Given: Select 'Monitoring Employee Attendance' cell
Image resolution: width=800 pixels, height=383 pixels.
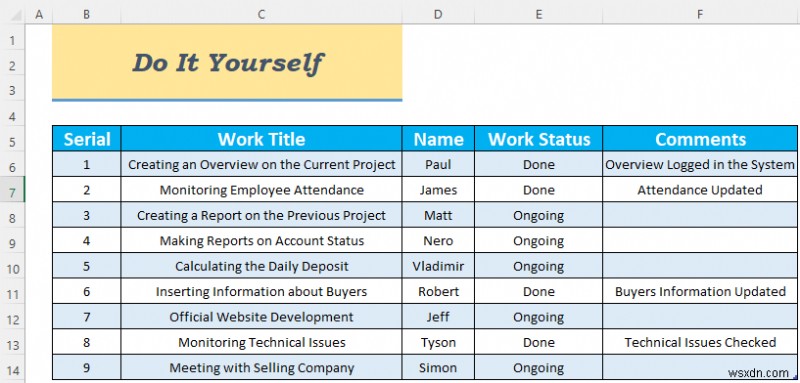Looking at the screenshot, I should (261, 190).
